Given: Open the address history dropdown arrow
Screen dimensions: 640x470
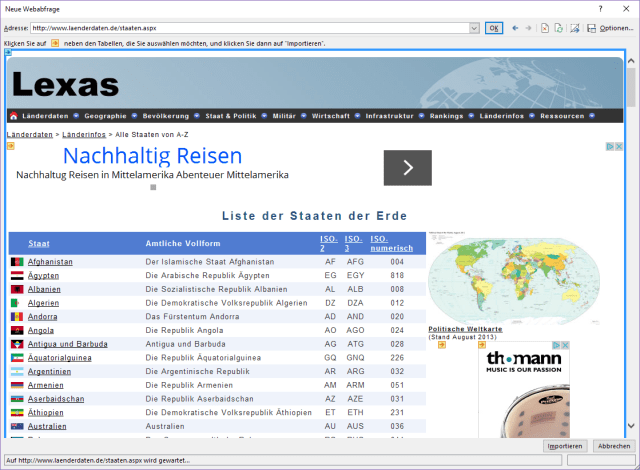Looking at the screenshot, I should [x=474, y=28].
